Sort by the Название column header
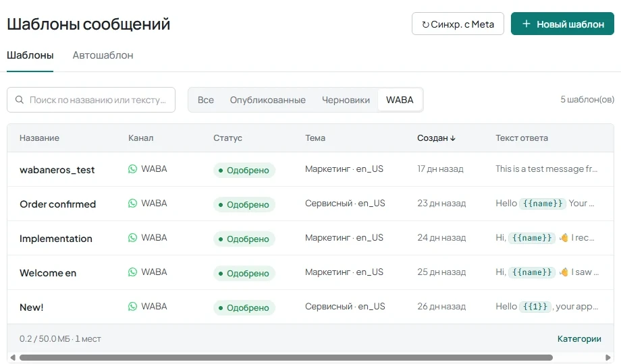621x364 pixels. tap(39, 138)
